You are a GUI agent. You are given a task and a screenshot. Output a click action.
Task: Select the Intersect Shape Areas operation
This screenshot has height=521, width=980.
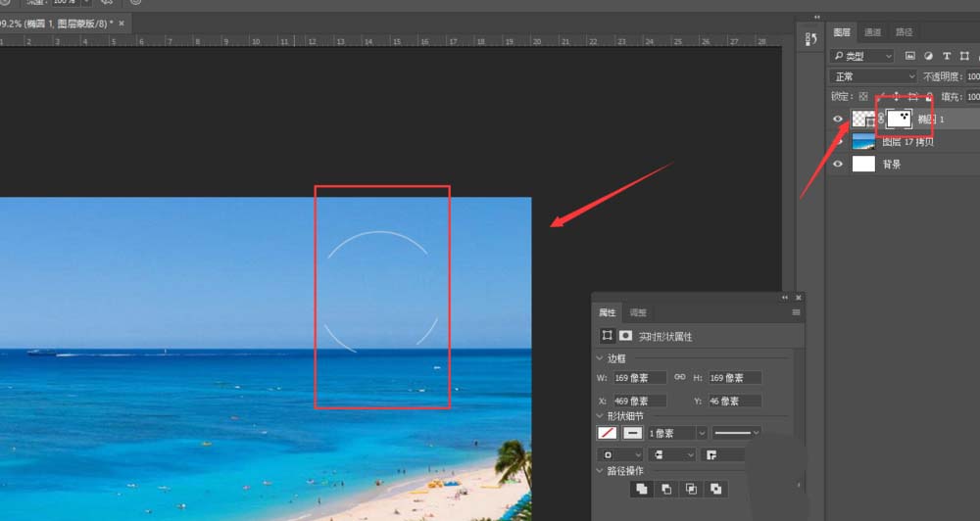[691, 489]
